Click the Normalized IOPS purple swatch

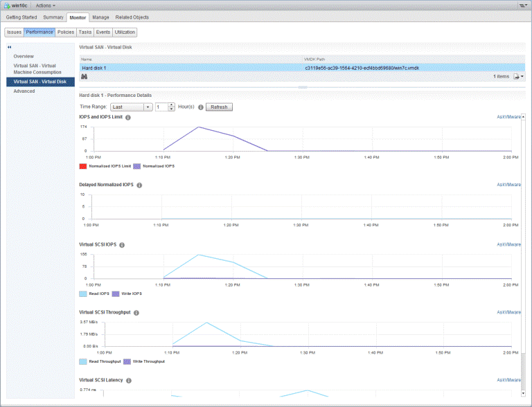136,166
